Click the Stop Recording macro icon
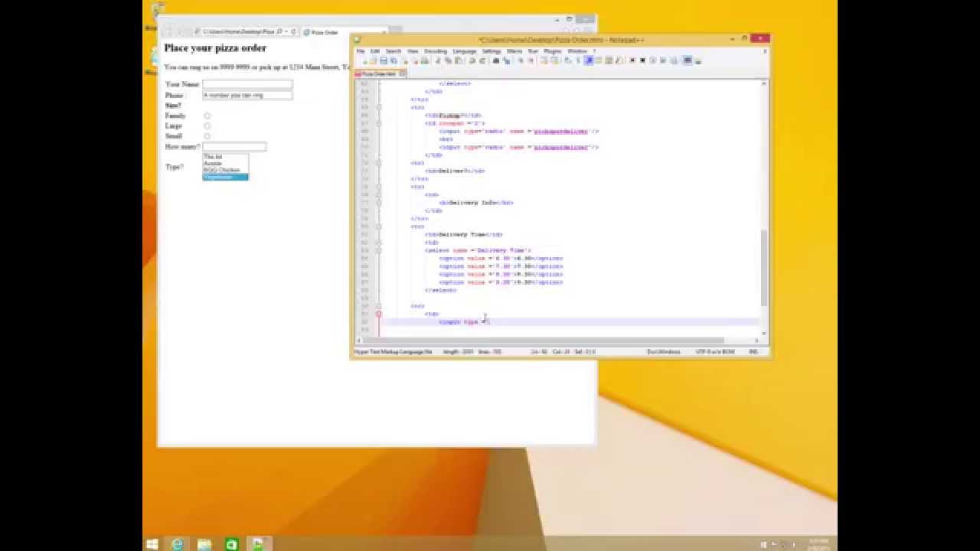Image resolution: width=980 pixels, height=551 pixels. 642,60
